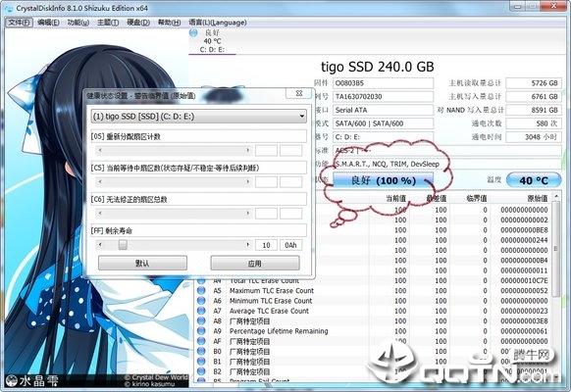Click the status orb for A5 Maximum TLC Erase Count
The width and height of the screenshot is (571, 392).
201,290
